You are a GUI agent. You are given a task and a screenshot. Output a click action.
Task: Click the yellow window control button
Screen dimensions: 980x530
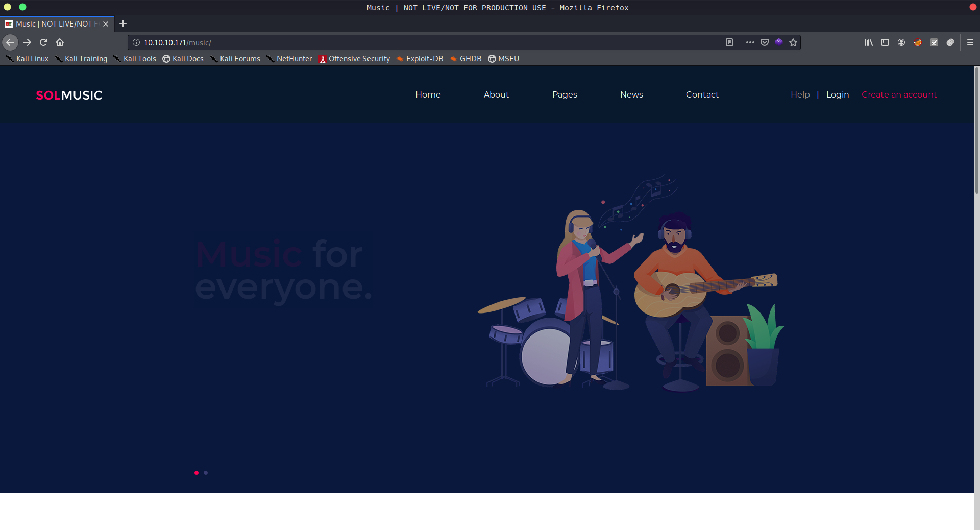click(7, 7)
